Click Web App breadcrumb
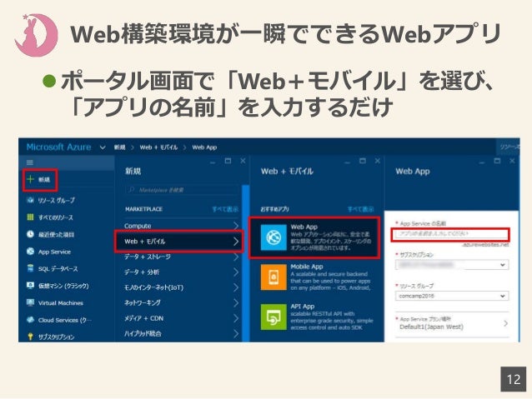This screenshot has width=532, height=399. point(204,147)
